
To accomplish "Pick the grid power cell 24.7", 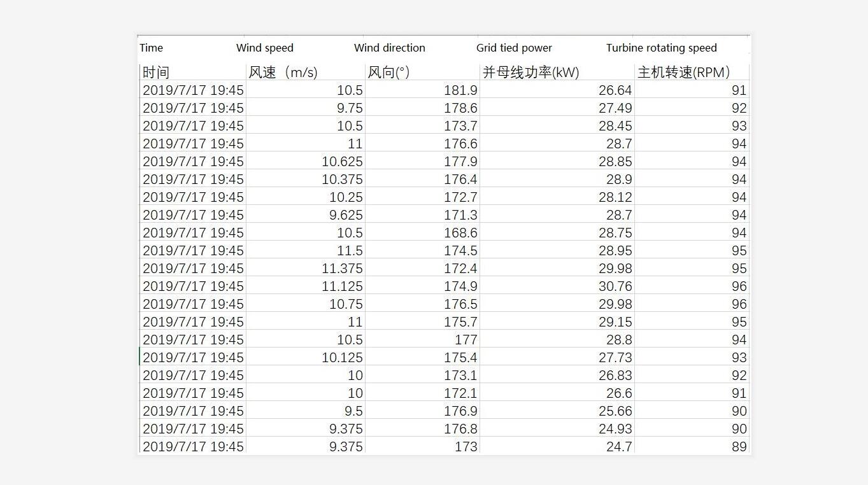I will pos(557,446).
